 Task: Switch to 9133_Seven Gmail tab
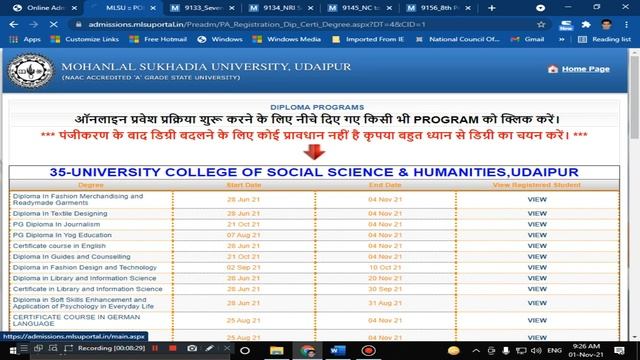(x=202, y=8)
